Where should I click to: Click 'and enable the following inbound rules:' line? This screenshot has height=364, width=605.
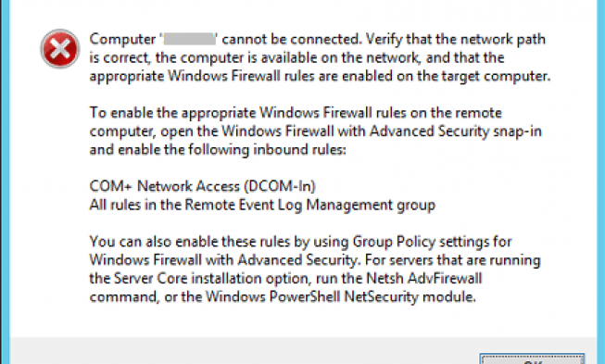point(218,150)
